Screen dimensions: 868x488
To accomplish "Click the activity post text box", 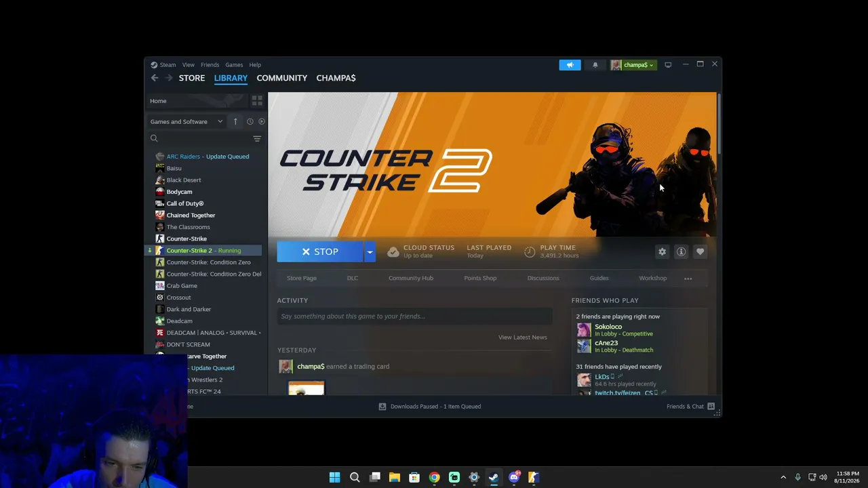I will [414, 317].
